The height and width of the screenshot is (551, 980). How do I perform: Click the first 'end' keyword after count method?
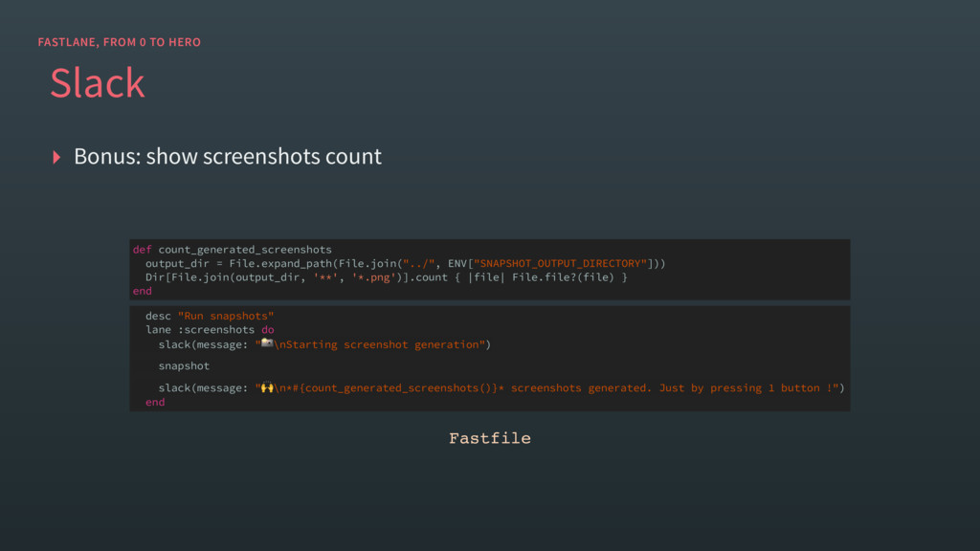click(142, 291)
